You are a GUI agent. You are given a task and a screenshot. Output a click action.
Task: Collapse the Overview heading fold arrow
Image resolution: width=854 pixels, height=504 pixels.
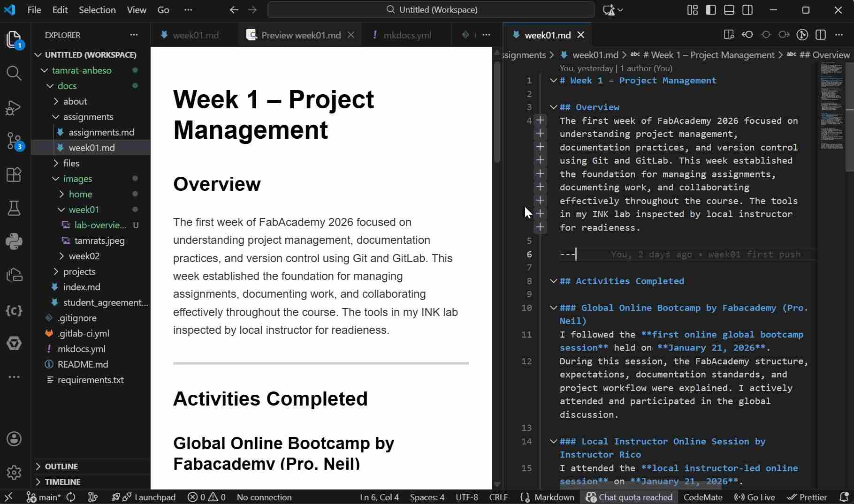click(554, 107)
